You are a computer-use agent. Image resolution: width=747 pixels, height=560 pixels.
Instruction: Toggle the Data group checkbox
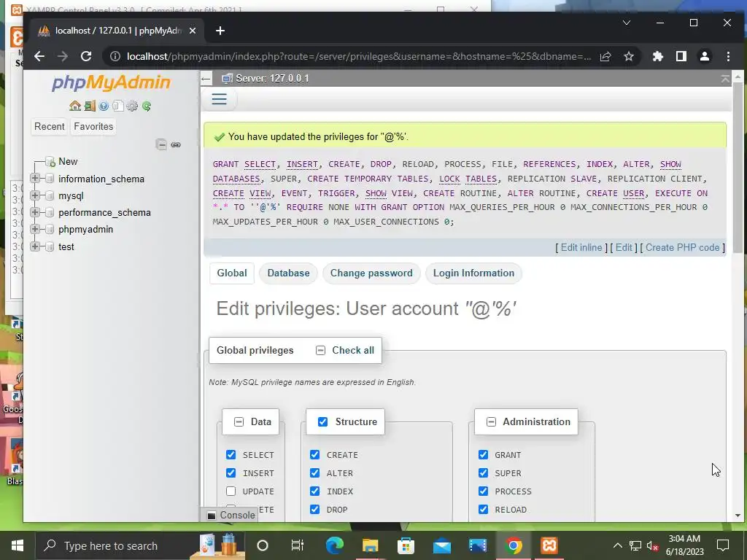(239, 422)
